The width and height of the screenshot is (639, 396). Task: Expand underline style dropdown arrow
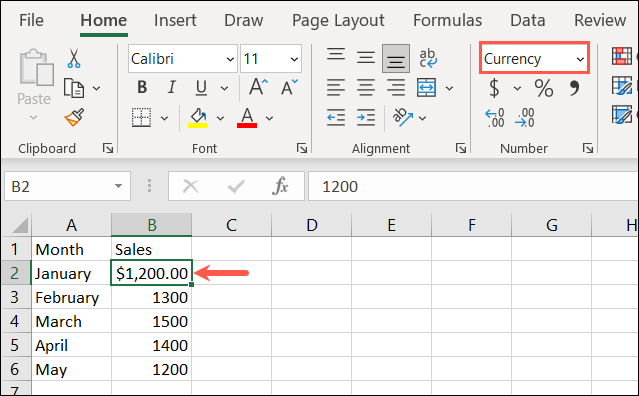[x=224, y=88]
